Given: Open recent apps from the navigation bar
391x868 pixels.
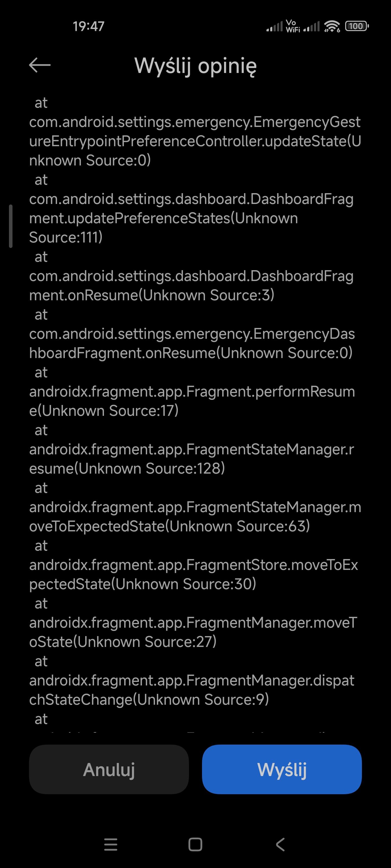Looking at the screenshot, I should 111,844.
